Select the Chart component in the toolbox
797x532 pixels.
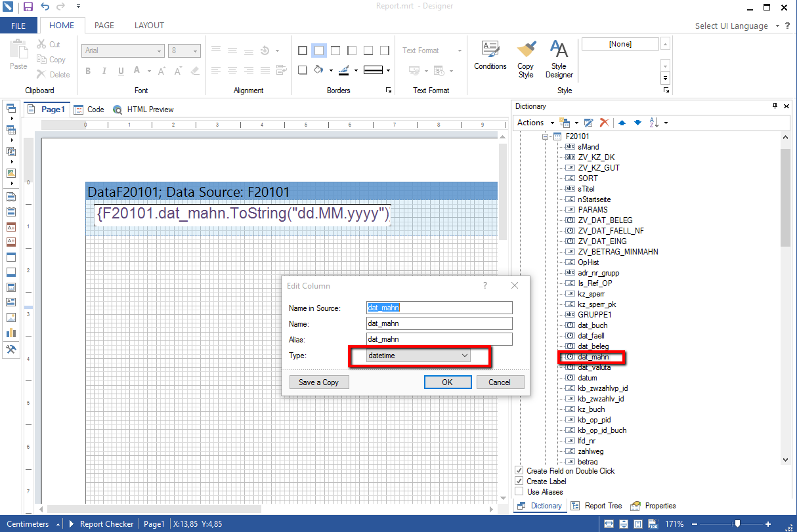click(11, 333)
